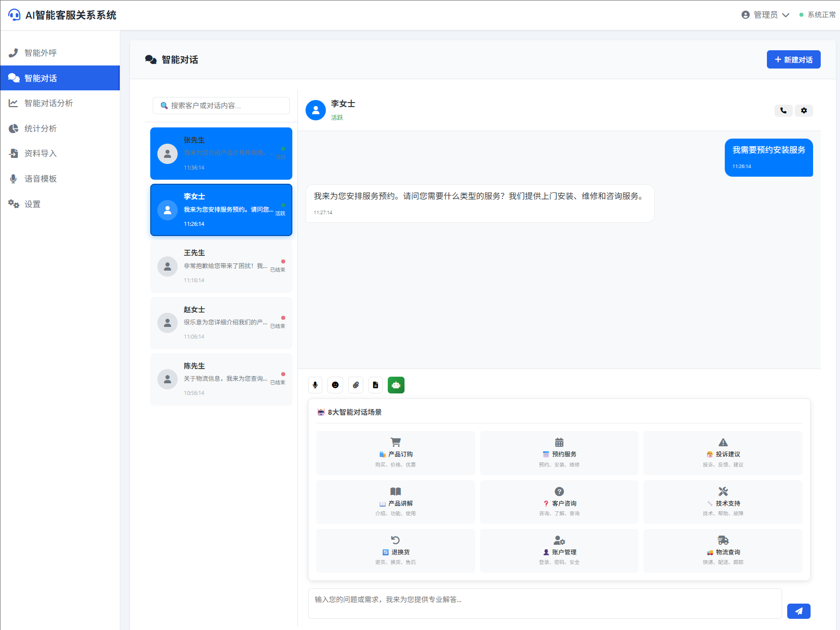Select the 技术支持 scenario card
This screenshot has width=840, height=630.
pos(723,502)
